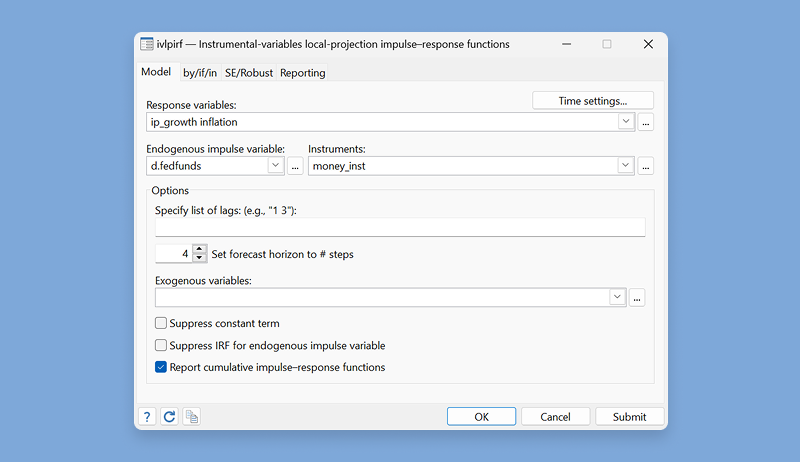
Task: Click the Time settings... button
Action: 593,100
